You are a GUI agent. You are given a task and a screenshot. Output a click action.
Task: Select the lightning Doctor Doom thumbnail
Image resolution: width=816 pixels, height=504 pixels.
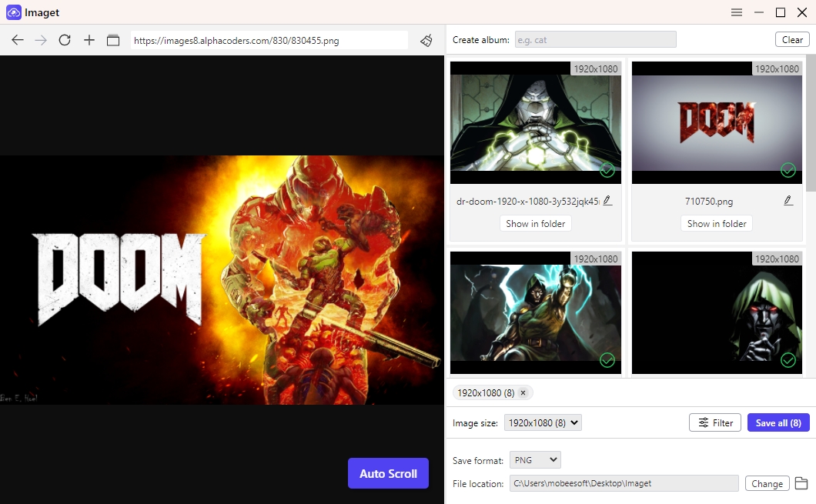click(x=536, y=312)
